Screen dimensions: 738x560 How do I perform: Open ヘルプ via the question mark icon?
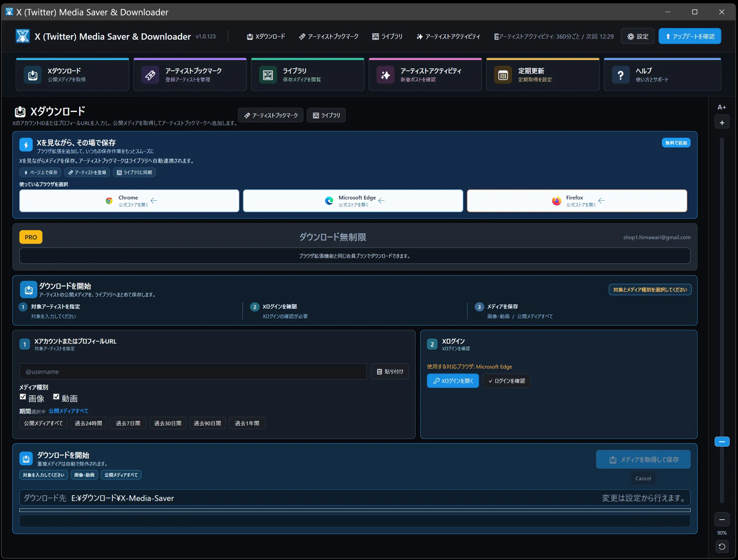pos(621,75)
